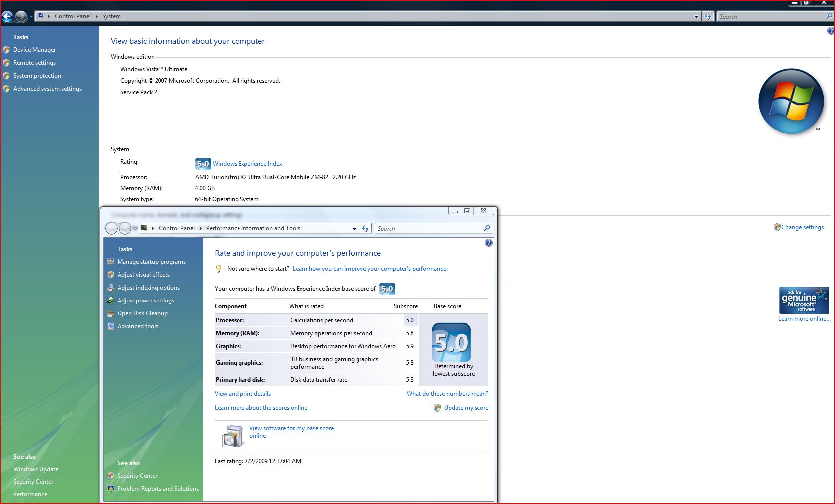Click the System address bar computer icon
Viewport: 835px width, 504px height.
point(41,16)
